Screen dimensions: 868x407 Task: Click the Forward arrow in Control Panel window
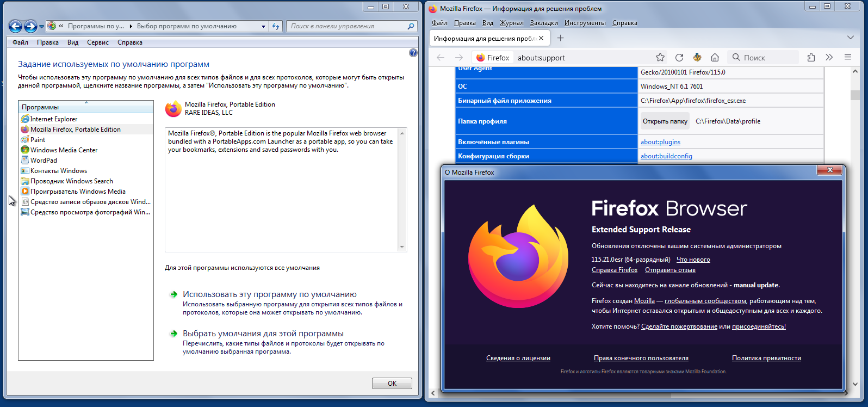point(30,26)
